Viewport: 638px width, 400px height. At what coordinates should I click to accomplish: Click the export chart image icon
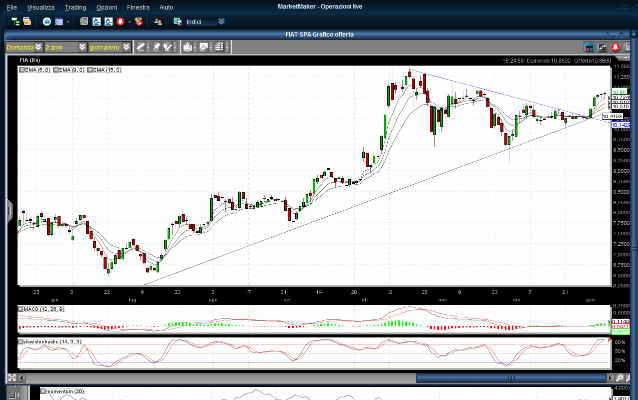(204, 47)
